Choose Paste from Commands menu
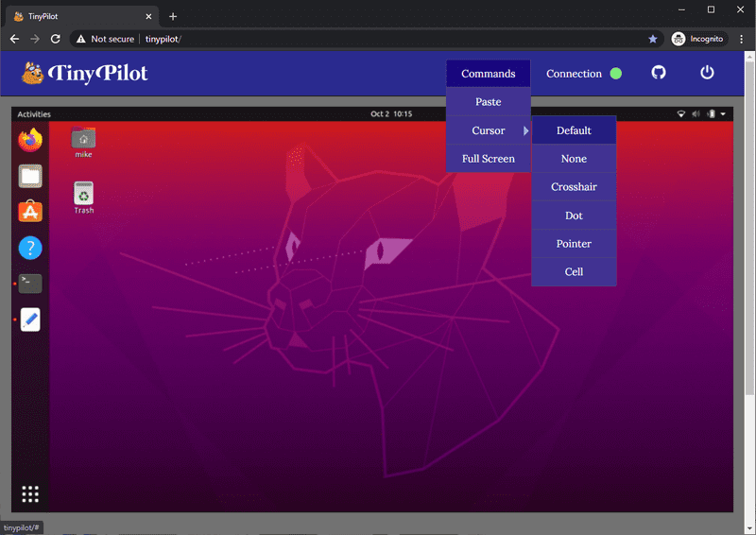The image size is (756, 535). (x=489, y=102)
